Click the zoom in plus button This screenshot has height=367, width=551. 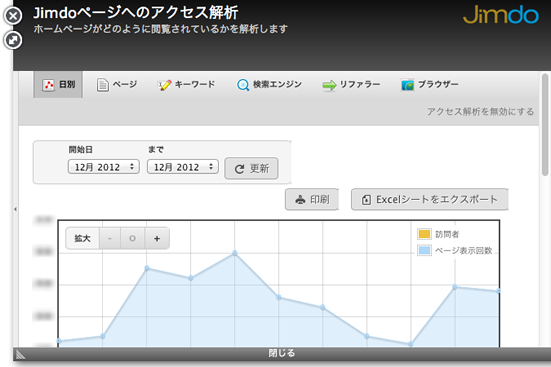(x=157, y=238)
